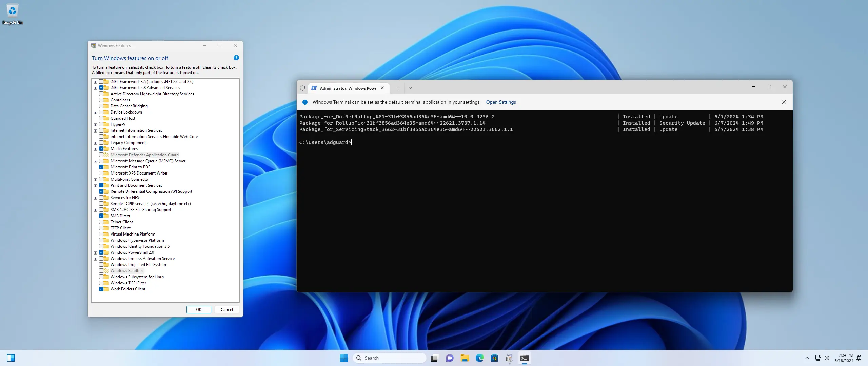
Task: Select the Administrator Windows PowerShell tab
Action: [347, 88]
